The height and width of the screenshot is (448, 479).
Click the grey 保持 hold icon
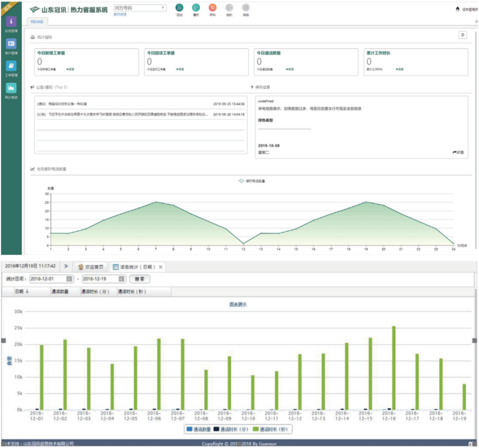click(246, 8)
